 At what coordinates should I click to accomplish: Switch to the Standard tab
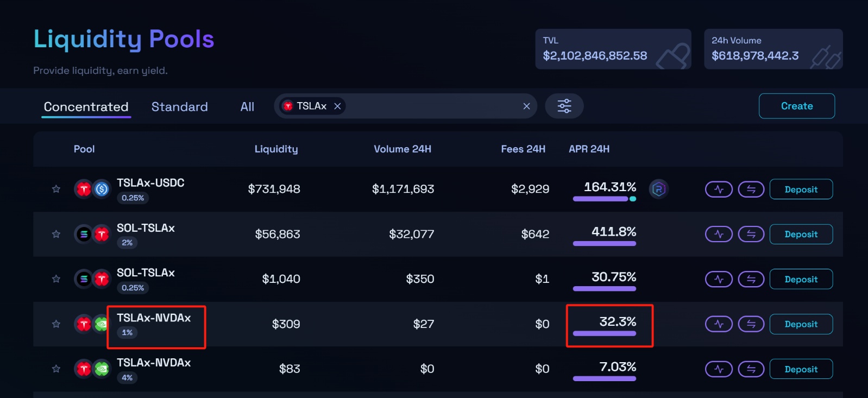tap(179, 106)
